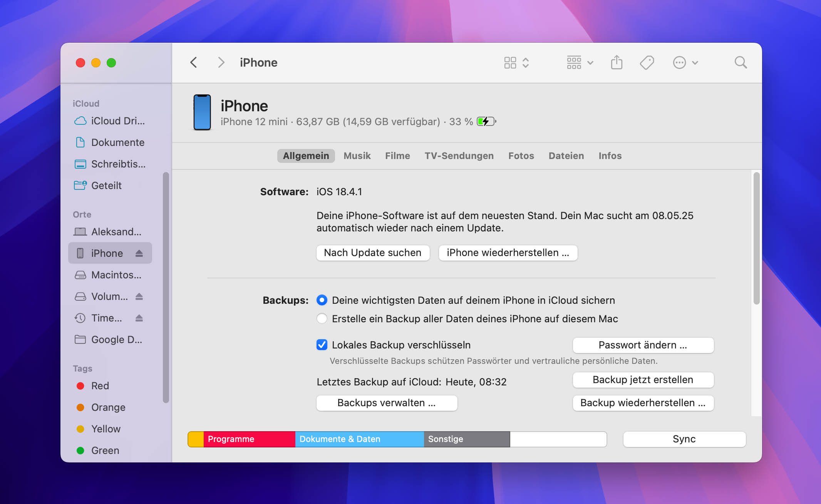Click Nach Update suchen button

[x=373, y=253]
